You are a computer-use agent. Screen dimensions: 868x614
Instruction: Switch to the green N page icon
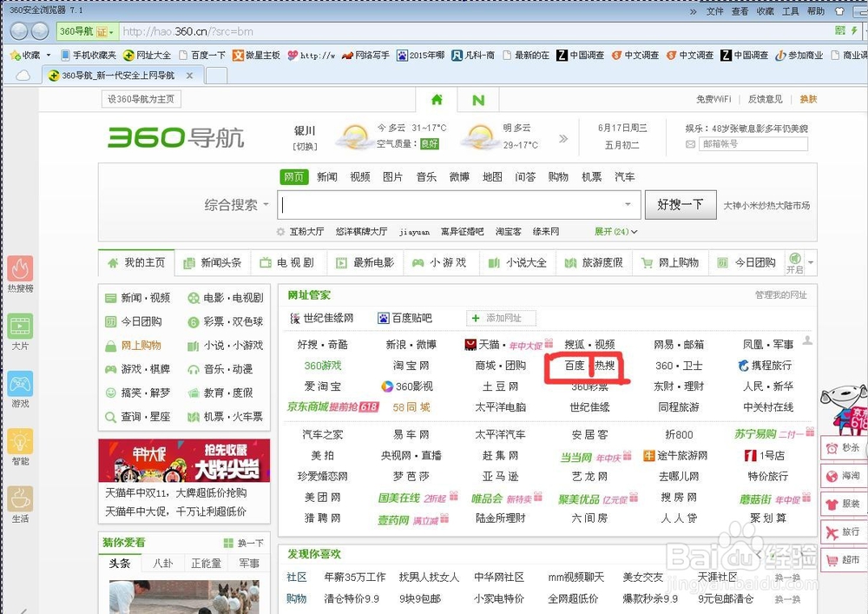(x=478, y=100)
